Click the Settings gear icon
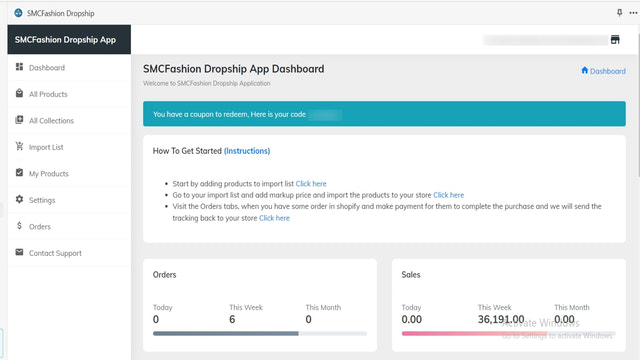640x360 pixels. point(19,199)
